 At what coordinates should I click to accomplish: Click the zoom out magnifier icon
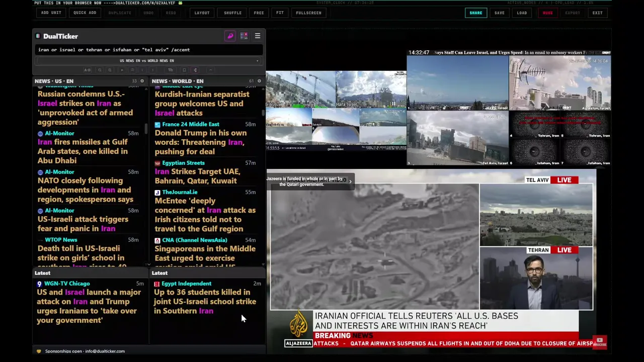[100, 70]
